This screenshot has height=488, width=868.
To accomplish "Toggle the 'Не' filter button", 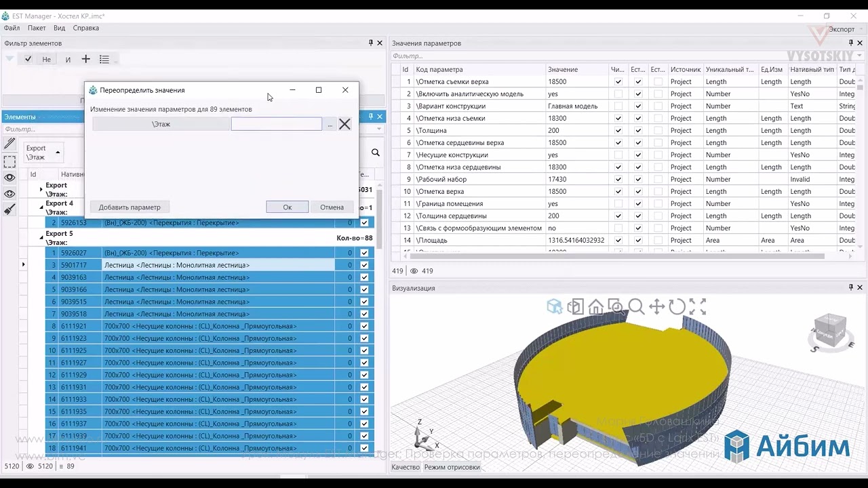I will coord(46,59).
